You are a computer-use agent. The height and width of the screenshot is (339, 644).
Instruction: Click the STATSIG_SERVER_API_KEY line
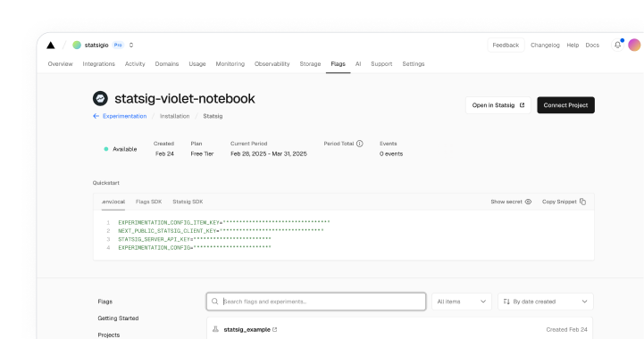195,239
